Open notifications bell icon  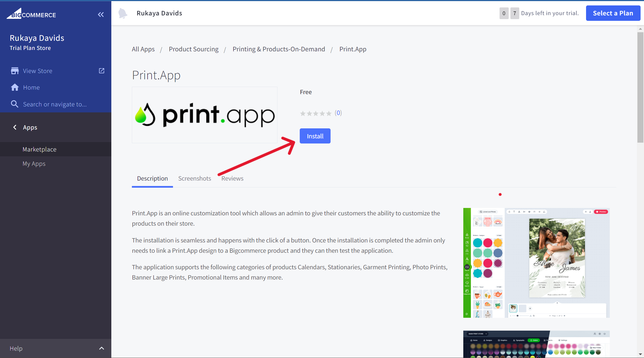tap(122, 13)
